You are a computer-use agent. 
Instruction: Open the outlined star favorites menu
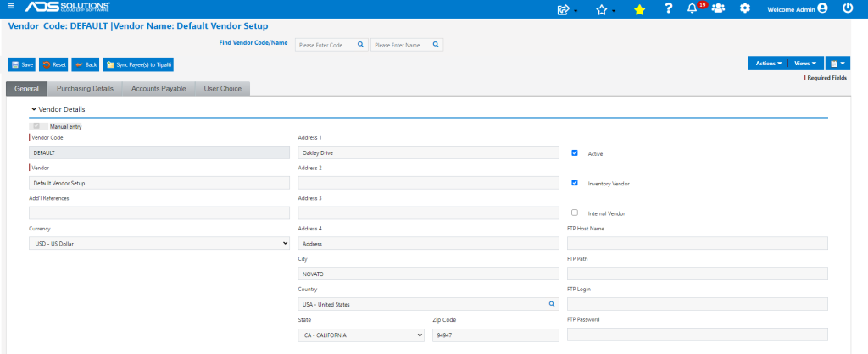point(605,9)
